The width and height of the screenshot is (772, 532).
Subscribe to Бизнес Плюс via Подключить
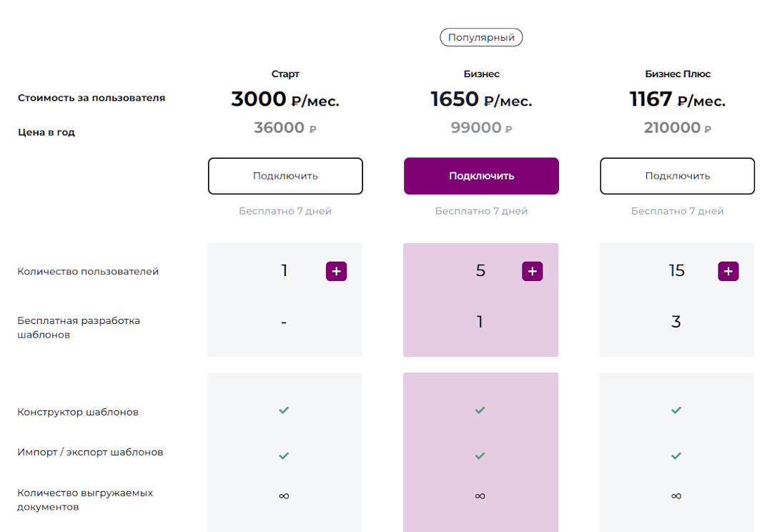(677, 176)
